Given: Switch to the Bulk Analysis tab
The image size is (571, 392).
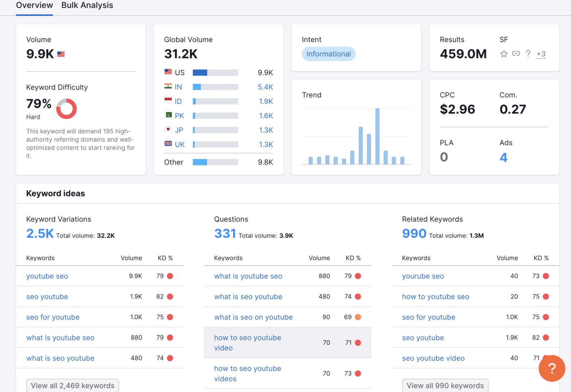Looking at the screenshot, I should (x=87, y=5).
